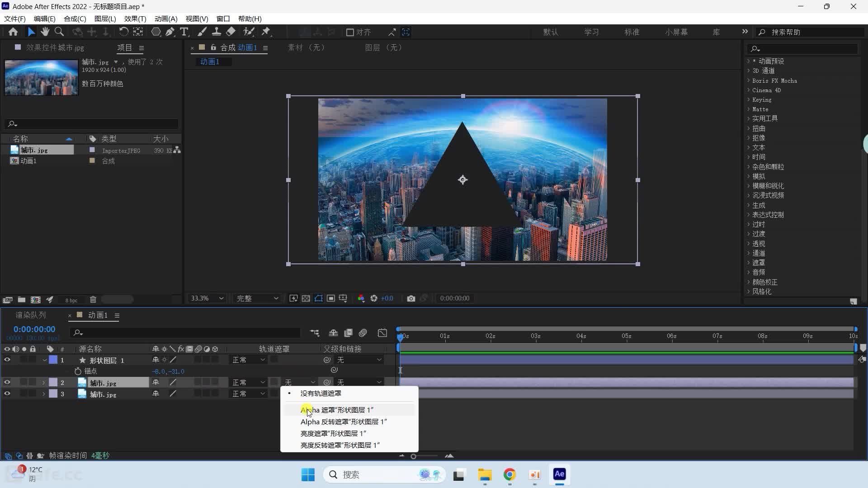The width and height of the screenshot is (868, 488).
Task: Choose Alpha 遮罩"形状图层 1" option
Action: click(349, 410)
